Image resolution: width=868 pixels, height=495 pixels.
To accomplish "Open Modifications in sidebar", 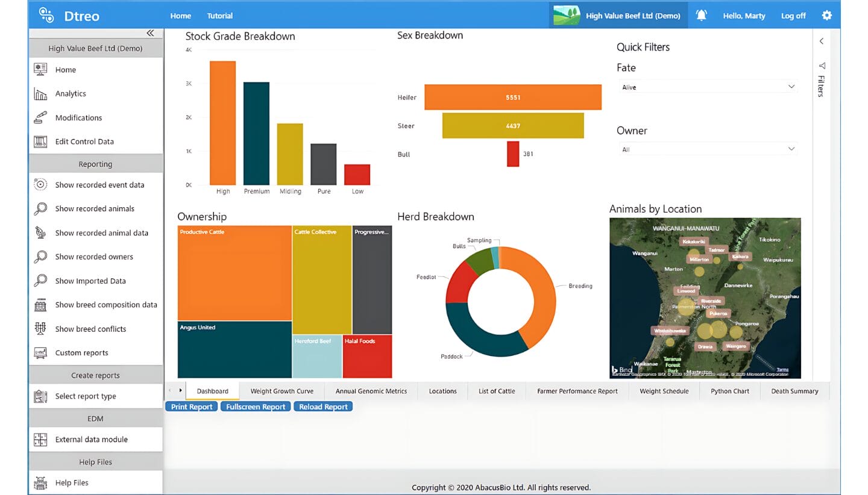I will [x=96, y=117].
